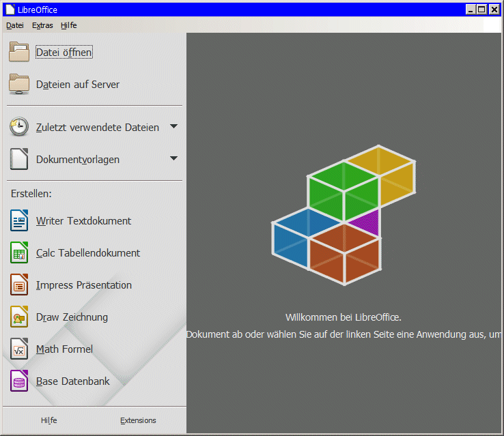Click the Datei öffnen folder icon

pos(19,53)
